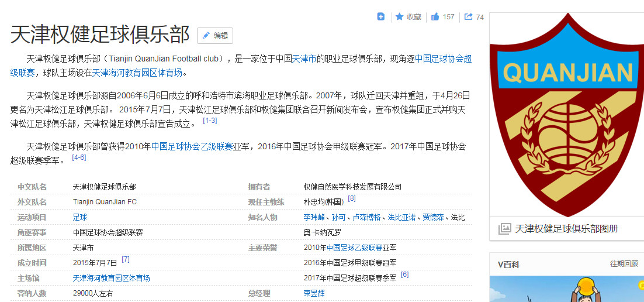The height and width of the screenshot is (302, 644).
Task: Click the pencil edit icon
Action: click(206, 35)
